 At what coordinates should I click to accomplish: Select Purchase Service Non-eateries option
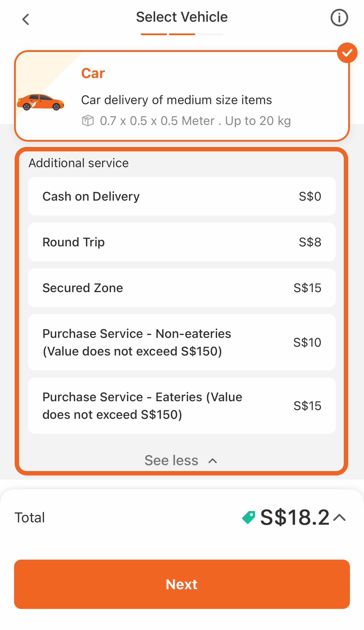click(x=182, y=342)
